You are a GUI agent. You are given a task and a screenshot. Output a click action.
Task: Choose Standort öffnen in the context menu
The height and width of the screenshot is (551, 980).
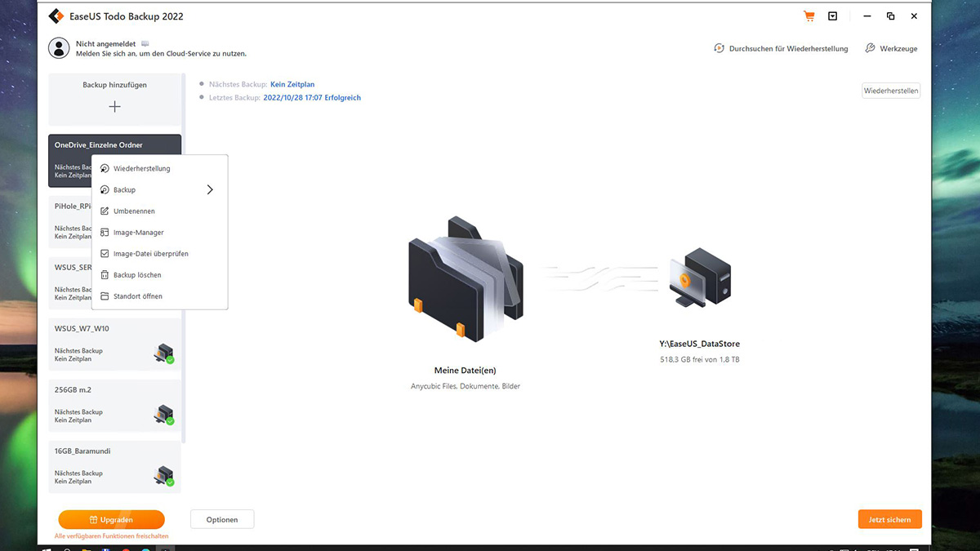(159, 296)
